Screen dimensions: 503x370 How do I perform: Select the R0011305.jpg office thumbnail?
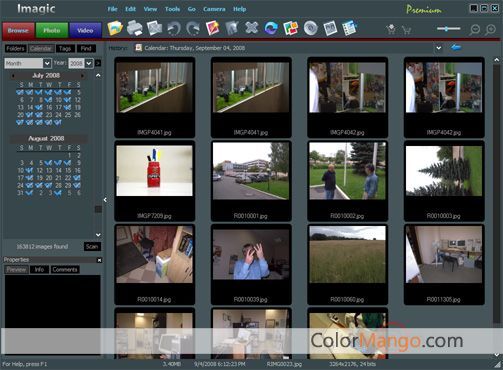444,264
